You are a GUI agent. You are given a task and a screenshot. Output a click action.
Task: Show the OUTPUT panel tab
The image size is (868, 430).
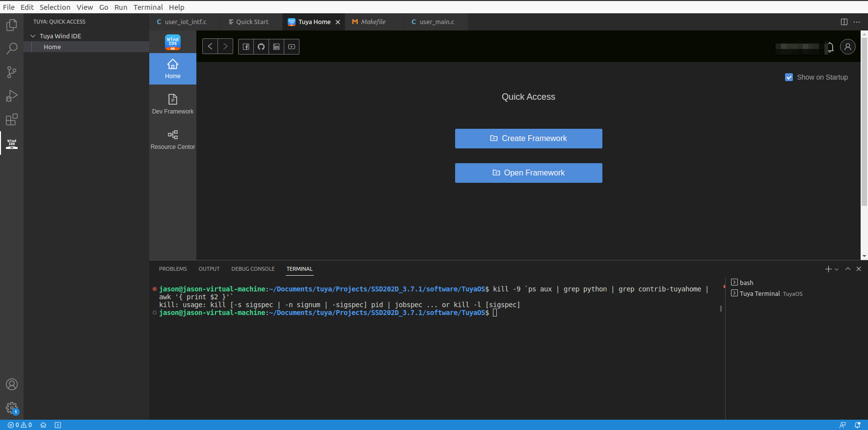click(209, 269)
